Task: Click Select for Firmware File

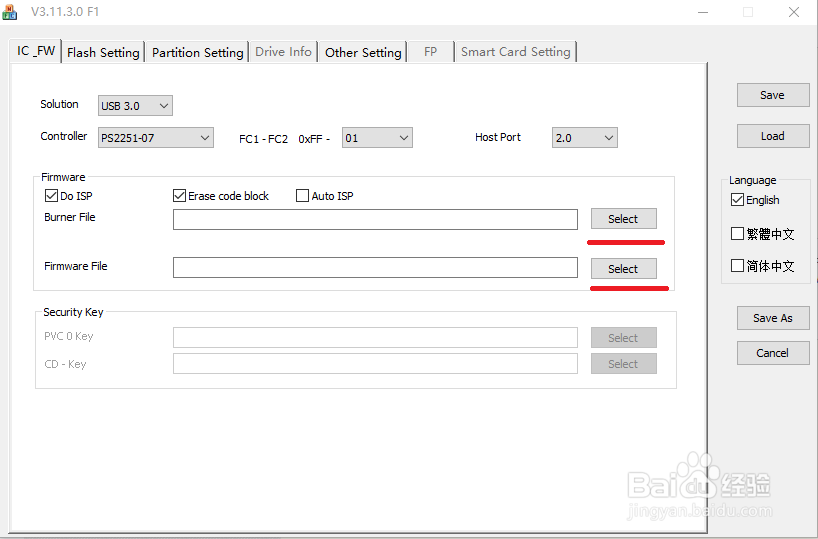Action: click(623, 269)
